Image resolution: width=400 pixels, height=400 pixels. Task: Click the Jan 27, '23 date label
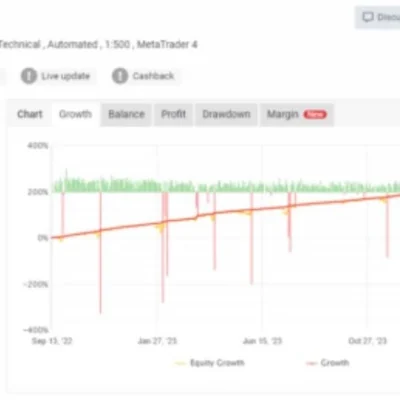coord(157,341)
